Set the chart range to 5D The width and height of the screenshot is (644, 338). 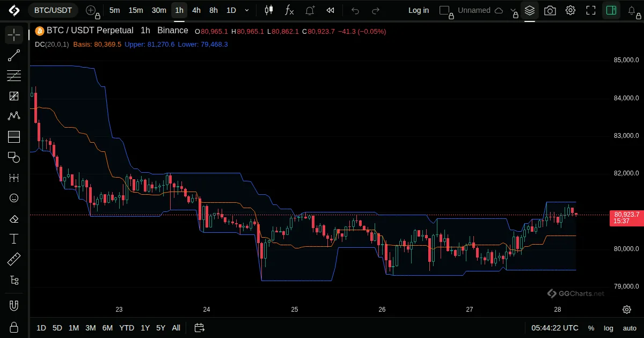click(57, 328)
